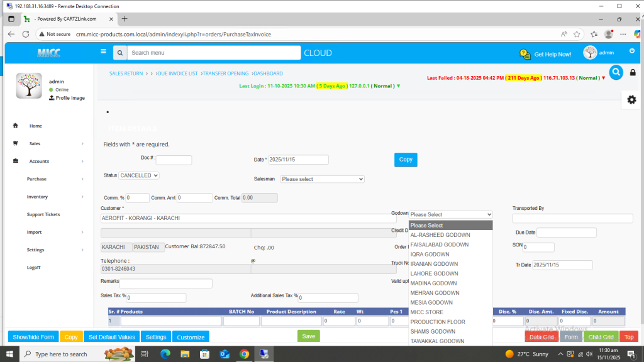This screenshot has height=362, width=644.
Task: Click the power icon beside admin
Action: [632, 51]
